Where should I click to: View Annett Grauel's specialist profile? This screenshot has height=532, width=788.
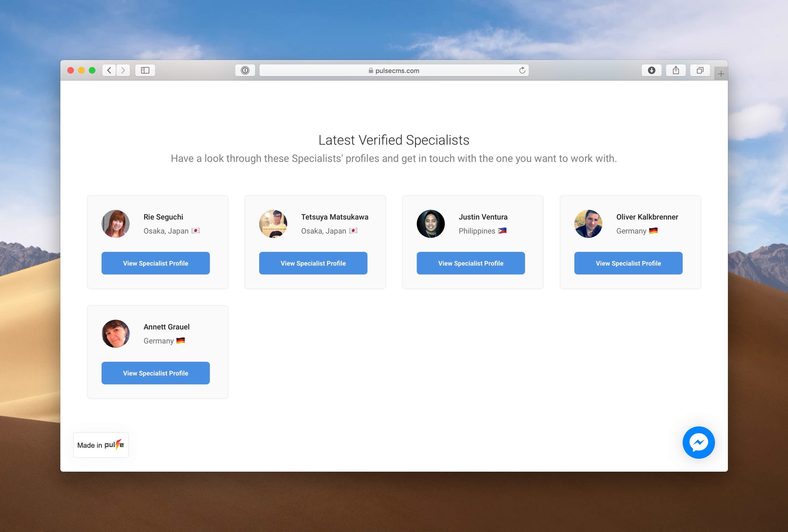(156, 373)
